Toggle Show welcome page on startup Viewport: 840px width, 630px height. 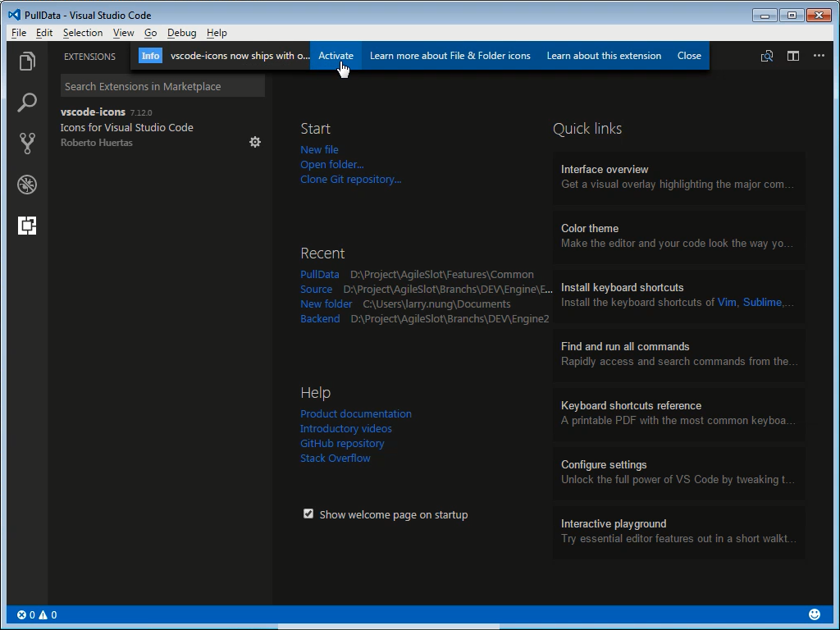[308, 514]
